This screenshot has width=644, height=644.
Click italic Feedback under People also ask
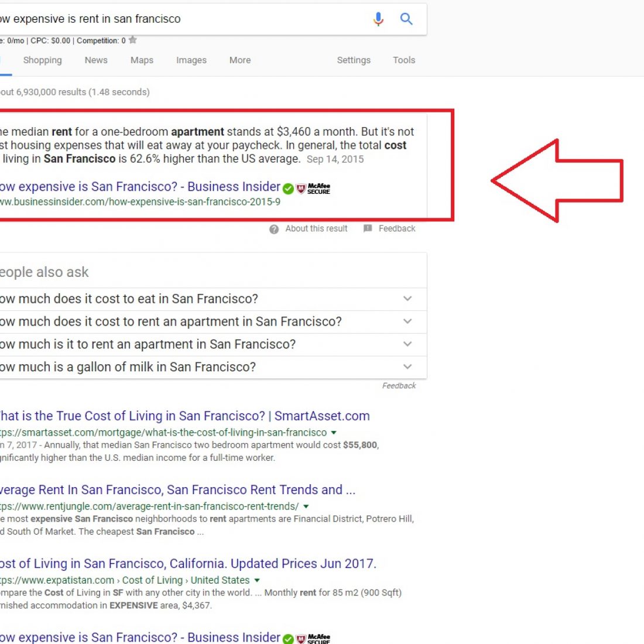[x=399, y=386]
